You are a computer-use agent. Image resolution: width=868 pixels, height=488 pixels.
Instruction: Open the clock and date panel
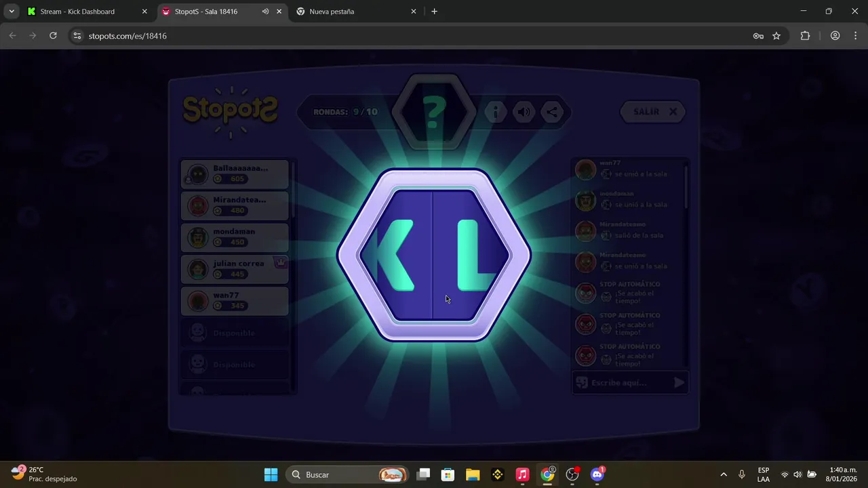coord(843,474)
